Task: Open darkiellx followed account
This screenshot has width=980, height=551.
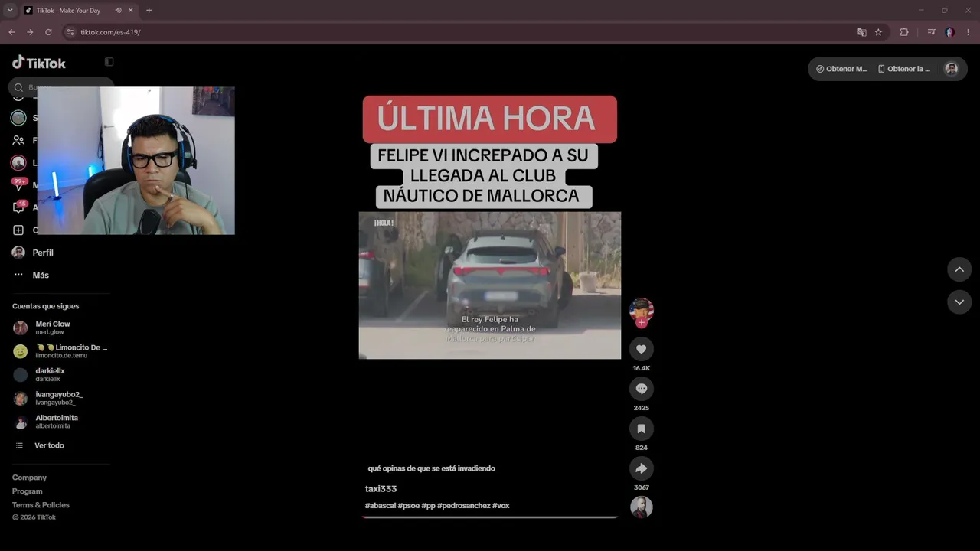Action: tap(39, 374)
